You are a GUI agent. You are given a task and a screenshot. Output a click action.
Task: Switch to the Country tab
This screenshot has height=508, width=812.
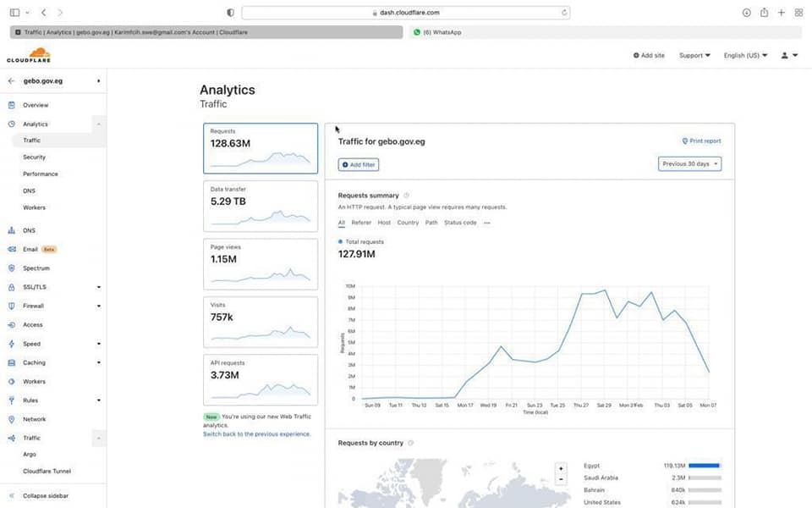click(x=408, y=223)
